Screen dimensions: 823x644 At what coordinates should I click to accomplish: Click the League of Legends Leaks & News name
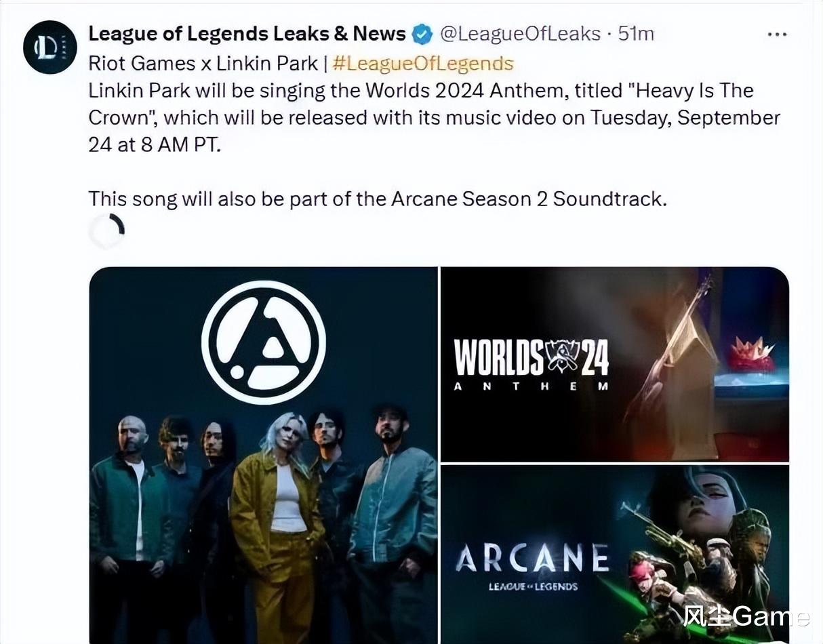click(x=247, y=33)
